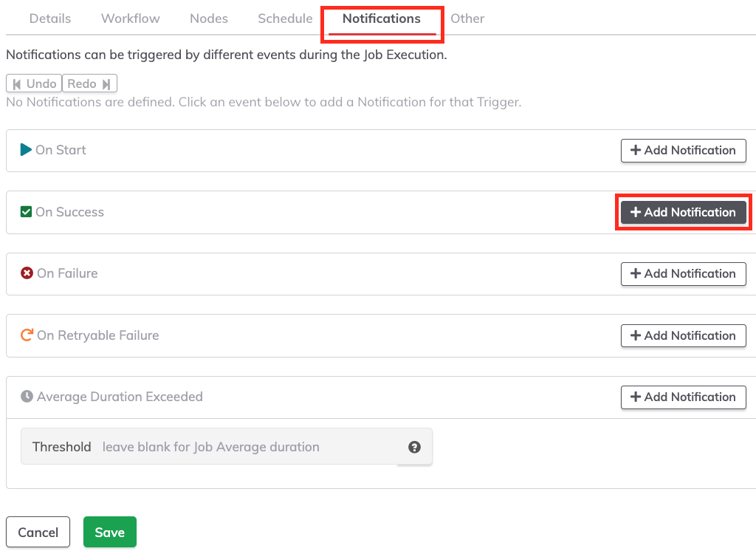Screen dimensions: 756x554
Task: Add Notification for On Failure trigger
Action: click(683, 273)
